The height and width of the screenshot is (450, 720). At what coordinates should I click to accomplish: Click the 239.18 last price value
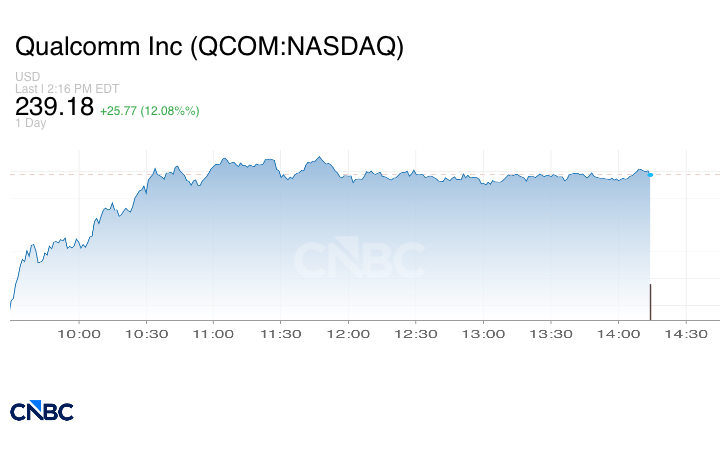(x=54, y=107)
